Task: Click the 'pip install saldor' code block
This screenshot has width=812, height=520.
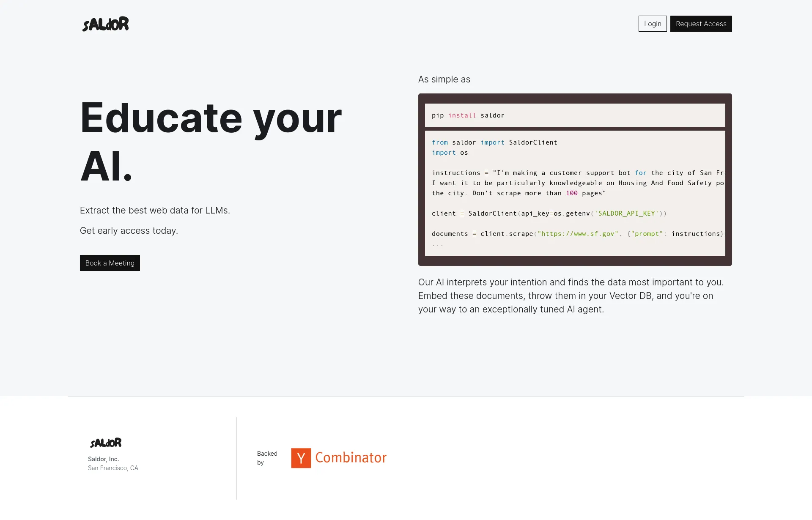Action: tap(575, 115)
